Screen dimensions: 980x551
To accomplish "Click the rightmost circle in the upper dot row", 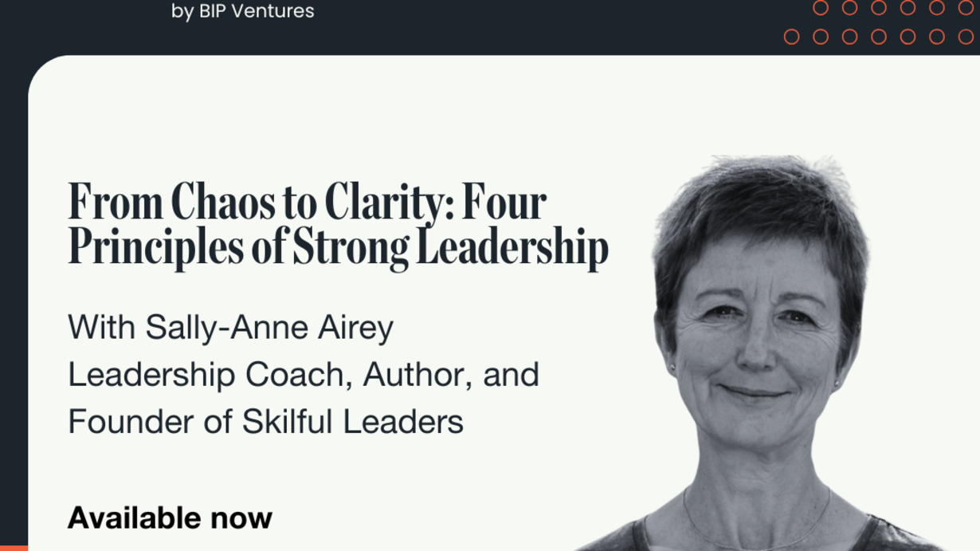I will (x=966, y=8).
